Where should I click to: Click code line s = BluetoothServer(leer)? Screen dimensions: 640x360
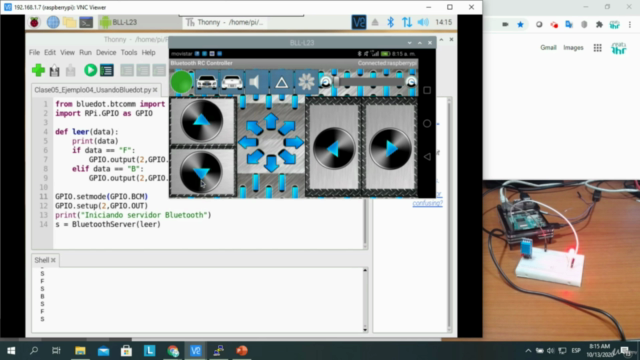pos(108,224)
